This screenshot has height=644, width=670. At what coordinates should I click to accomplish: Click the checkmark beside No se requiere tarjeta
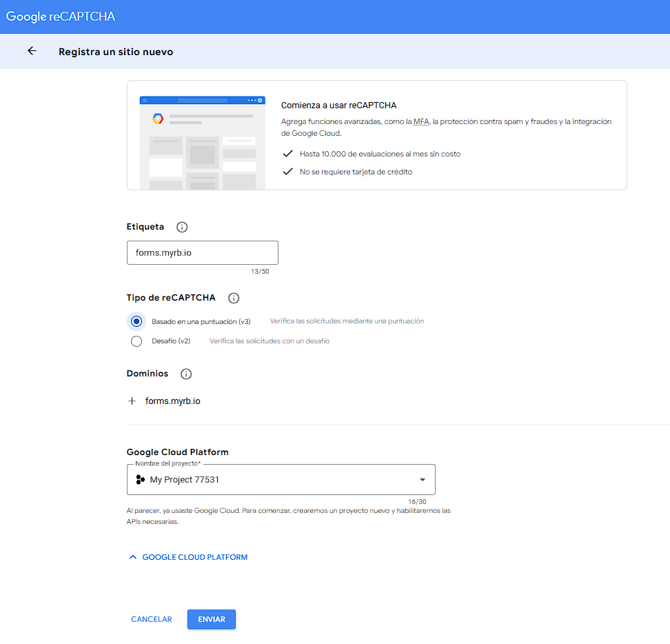[x=288, y=172]
